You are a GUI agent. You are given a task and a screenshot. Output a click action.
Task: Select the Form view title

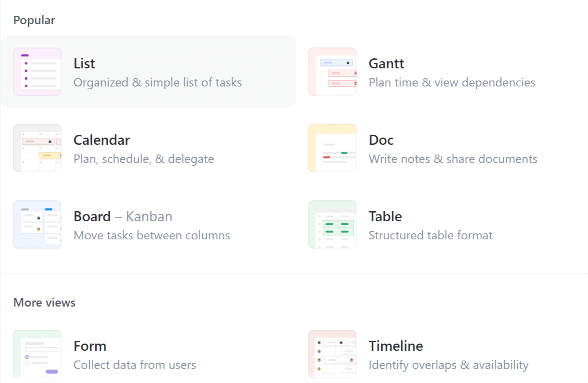tap(90, 346)
